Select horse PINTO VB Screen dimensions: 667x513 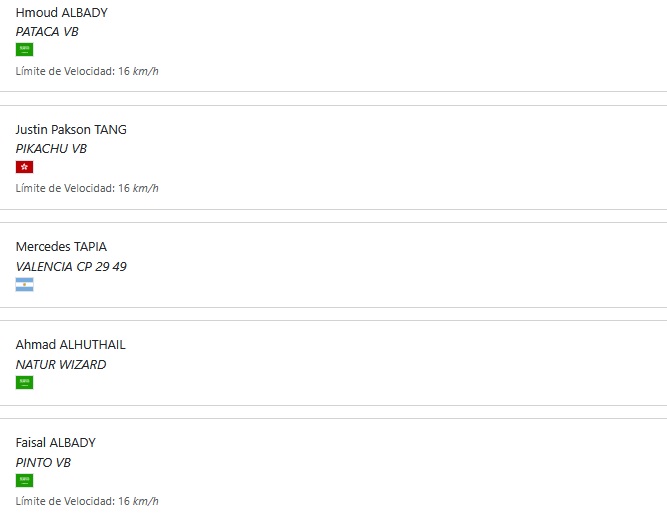click(43, 462)
